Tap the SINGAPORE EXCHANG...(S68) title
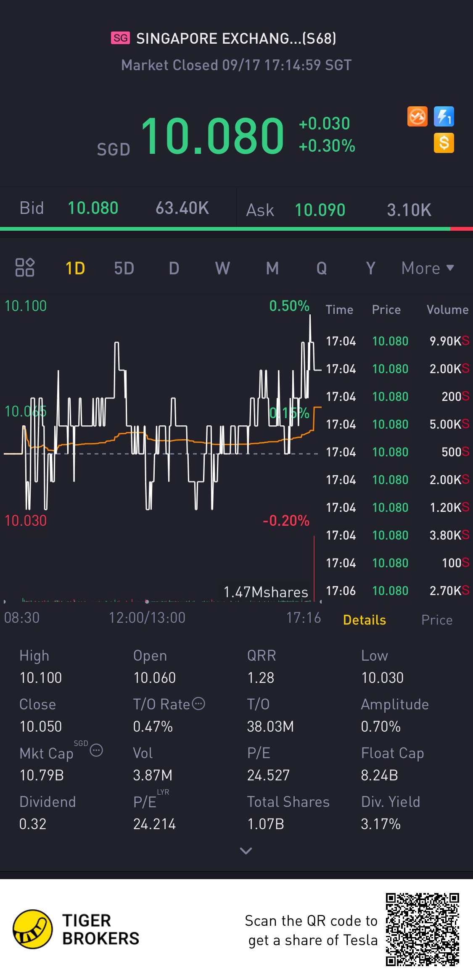The width and height of the screenshot is (473, 980). point(236,38)
